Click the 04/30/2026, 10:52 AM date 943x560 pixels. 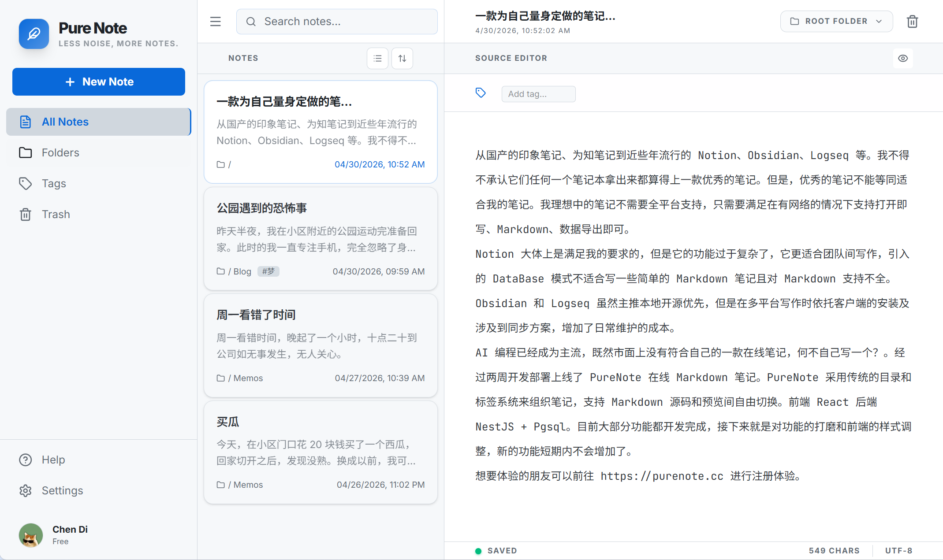click(x=380, y=164)
